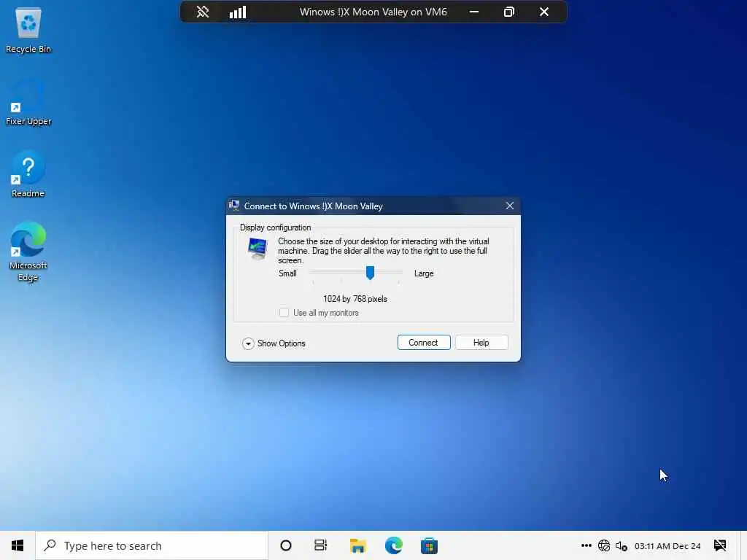The image size is (747, 560).
Task: Expand Show Options in the dialog
Action: 274,343
